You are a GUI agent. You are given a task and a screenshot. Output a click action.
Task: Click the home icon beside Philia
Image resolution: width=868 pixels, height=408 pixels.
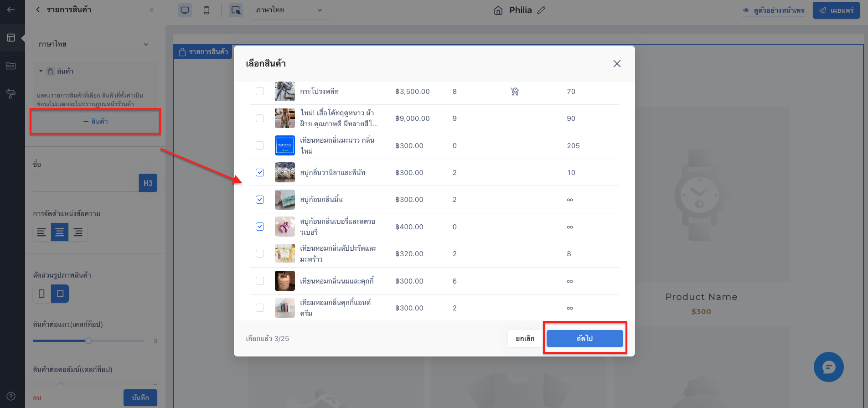pyautogui.click(x=498, y=10)
